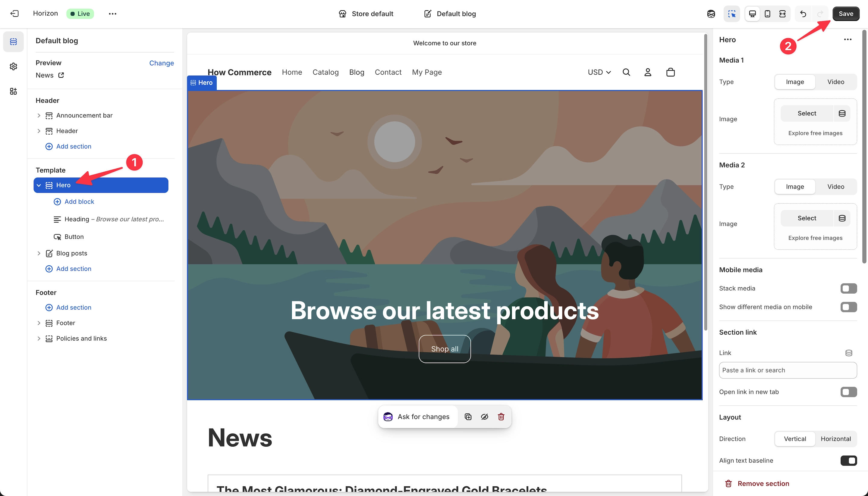
Task: Switch to desktop preview icon
Action: pos(753,14)
